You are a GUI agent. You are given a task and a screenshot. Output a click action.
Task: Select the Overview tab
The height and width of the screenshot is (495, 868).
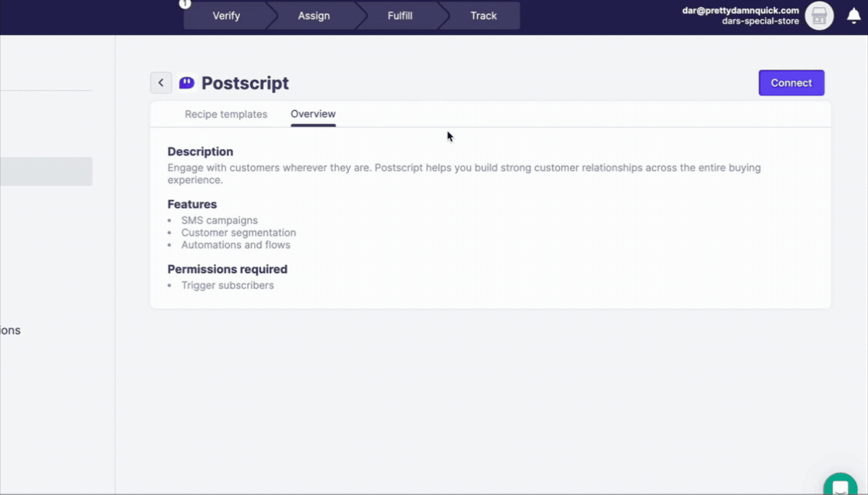pos(313,114)
